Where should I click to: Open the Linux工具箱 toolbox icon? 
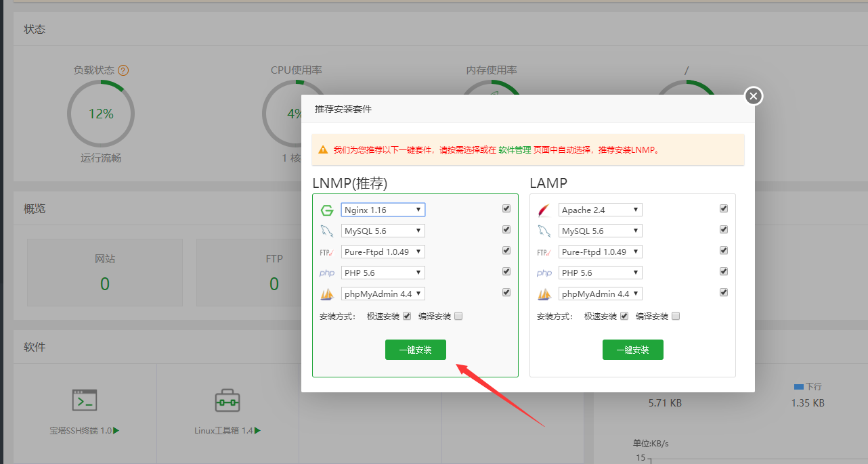[227, 400]
